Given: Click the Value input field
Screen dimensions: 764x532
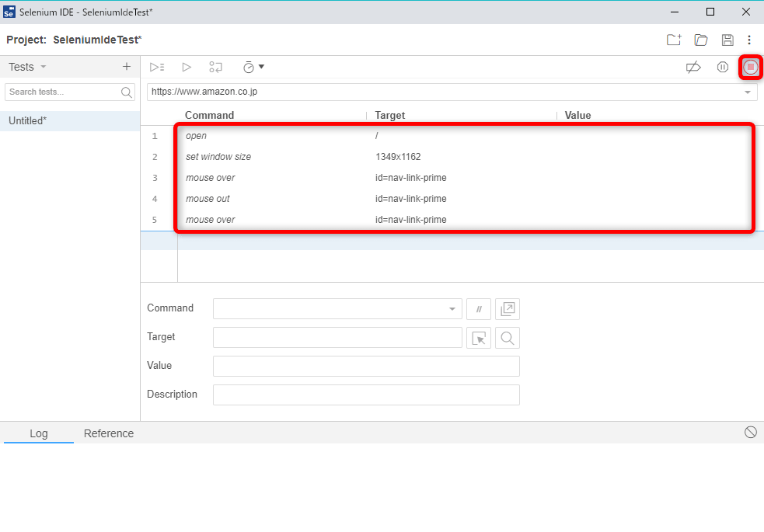Looking at the screenshot, I should 366,366.
